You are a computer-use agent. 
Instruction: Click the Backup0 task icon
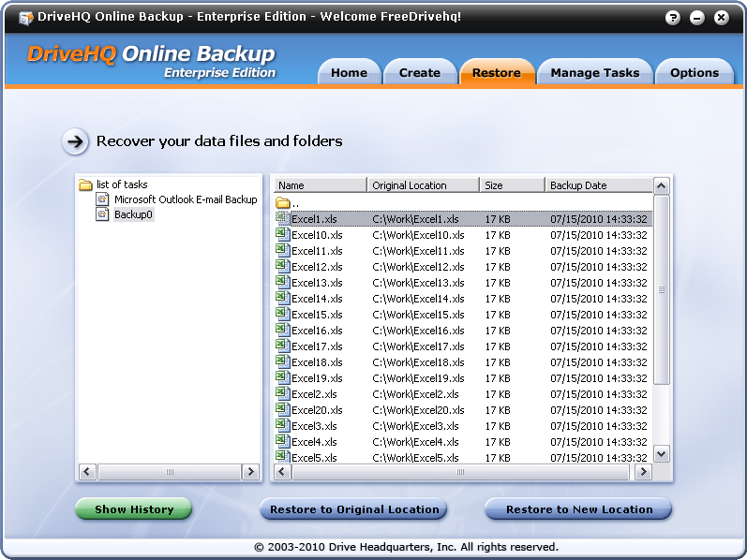[x=103, y=214]
